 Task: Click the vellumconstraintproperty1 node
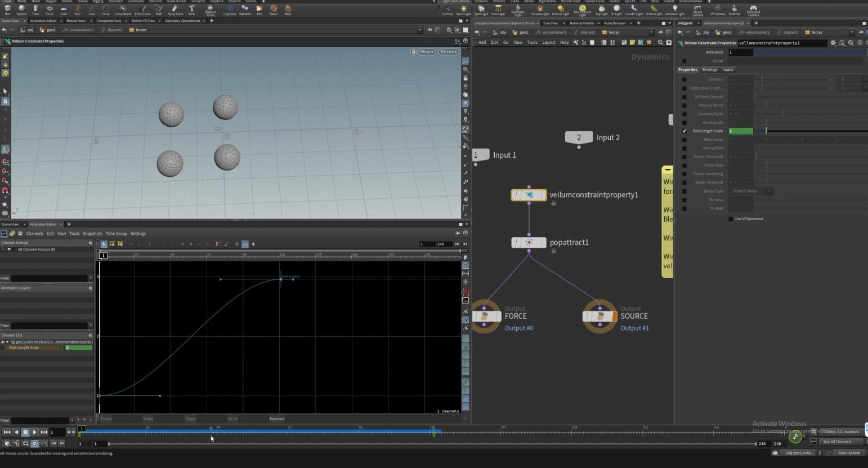(529, 195)
